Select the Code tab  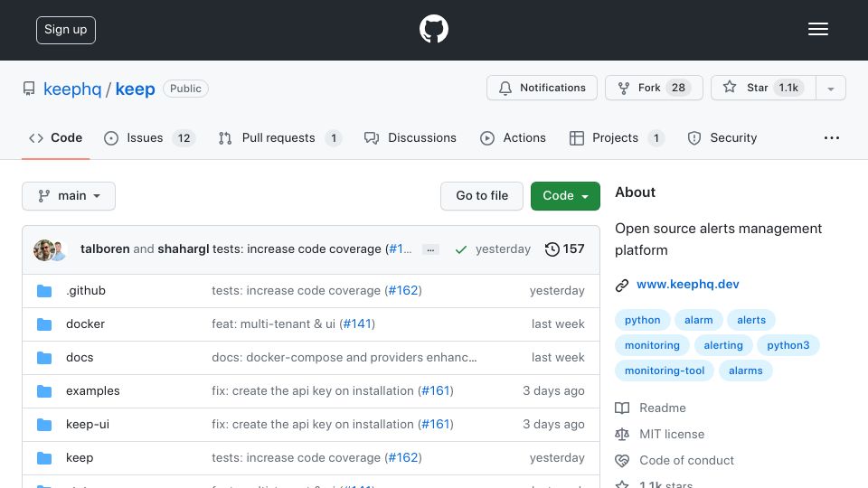[55, 137]
